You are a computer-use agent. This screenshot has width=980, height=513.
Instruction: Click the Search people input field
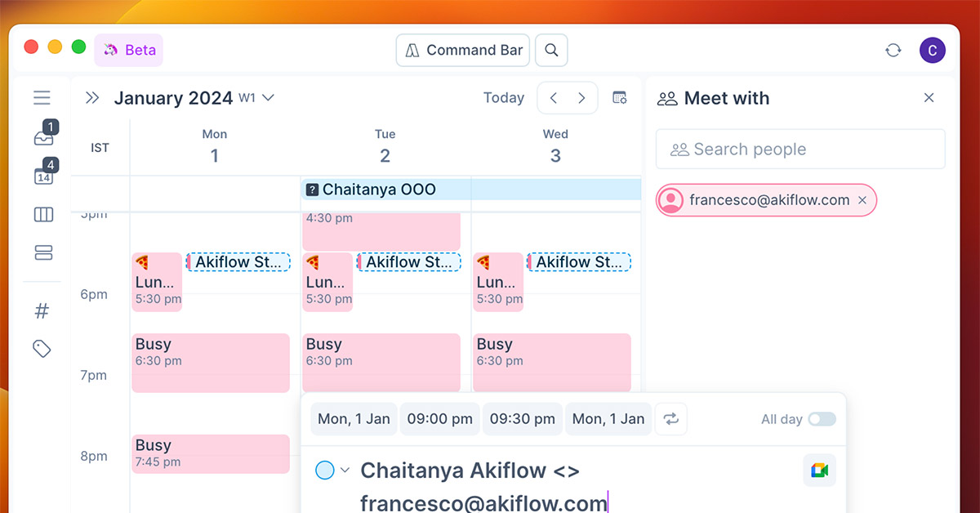[800, 149]
